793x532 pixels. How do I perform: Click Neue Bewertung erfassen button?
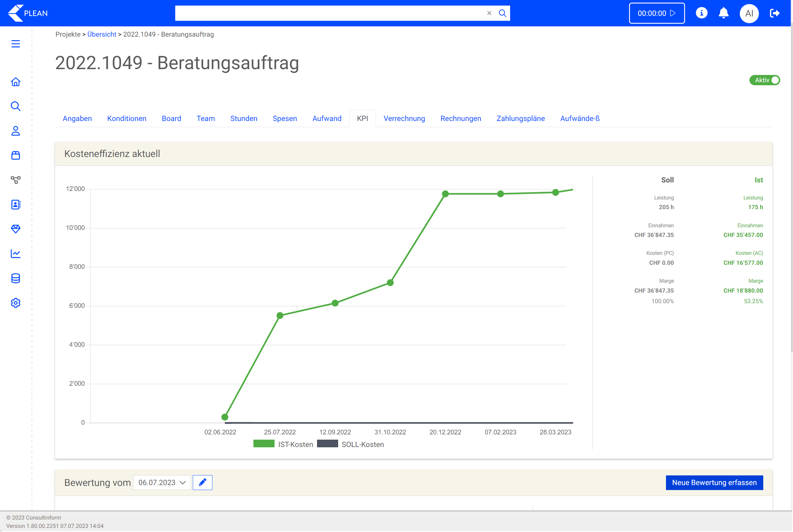tap(714, 482)
